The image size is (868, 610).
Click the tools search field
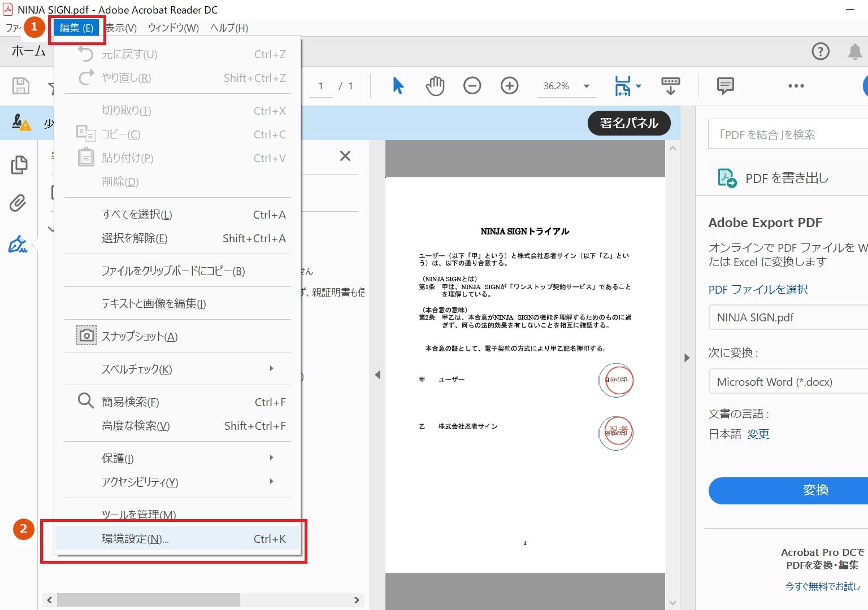pyautogui.click(x=788, y=134)
